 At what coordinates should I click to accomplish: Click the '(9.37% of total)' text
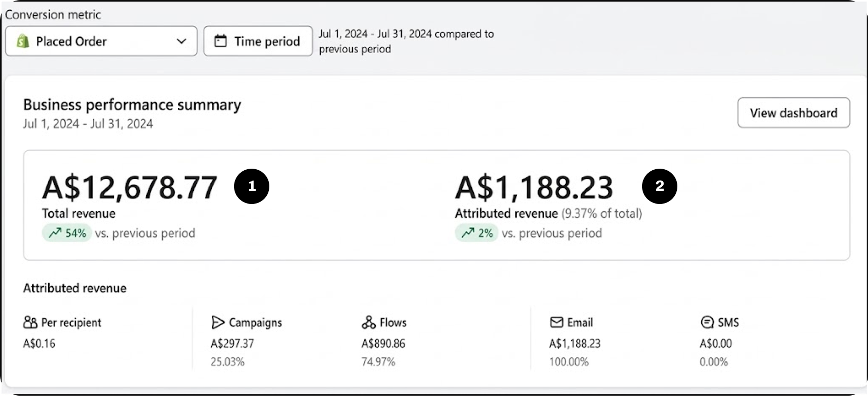[x=602, y=213]
